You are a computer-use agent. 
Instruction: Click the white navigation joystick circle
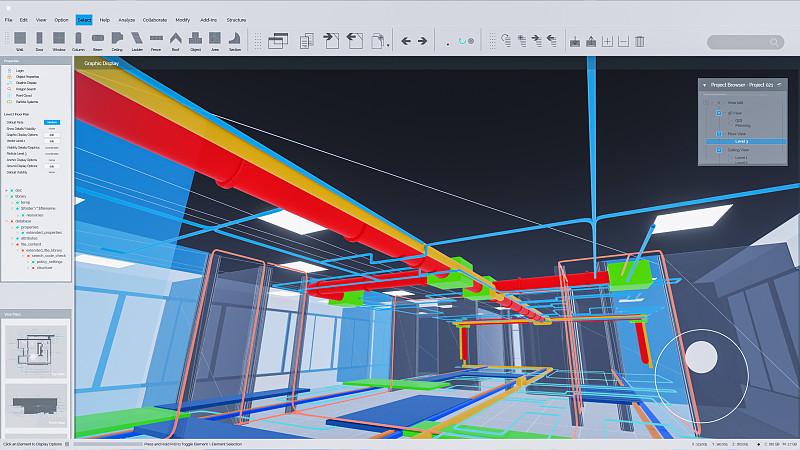click(x=702, y=357)
